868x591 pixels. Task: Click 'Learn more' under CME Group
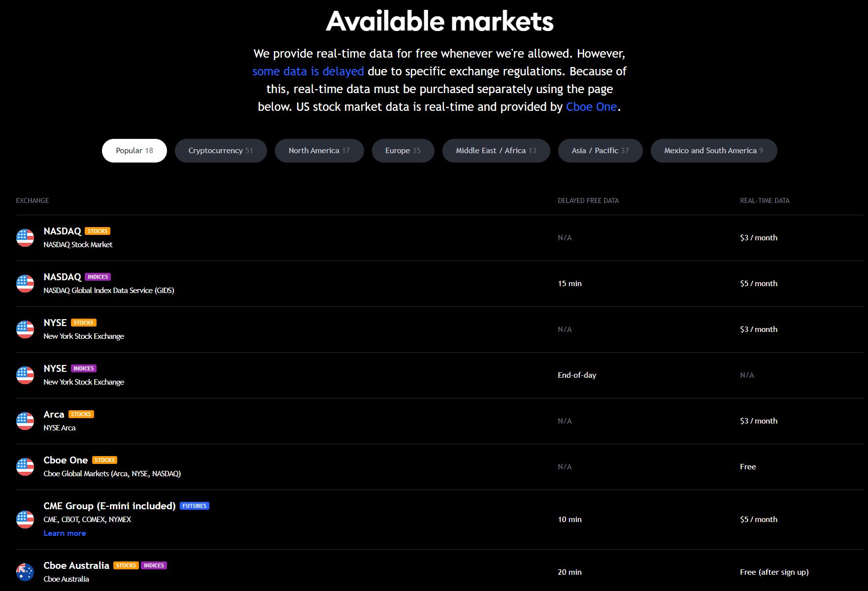(65, 533)
